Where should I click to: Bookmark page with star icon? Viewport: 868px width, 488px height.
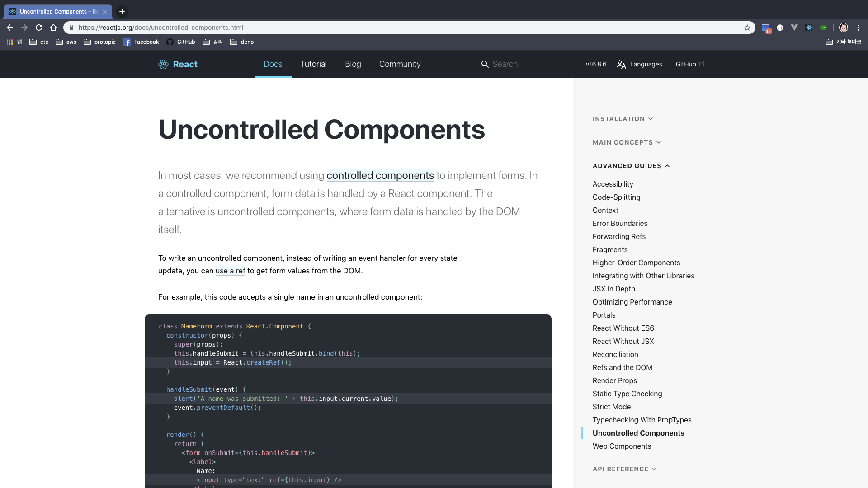[x=747, y=28]
